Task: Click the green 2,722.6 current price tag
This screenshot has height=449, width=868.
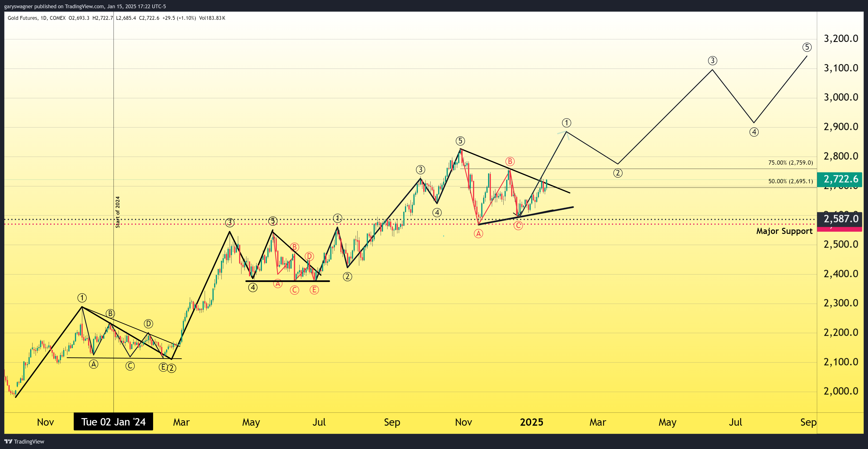Action: [x=841, y=179]
